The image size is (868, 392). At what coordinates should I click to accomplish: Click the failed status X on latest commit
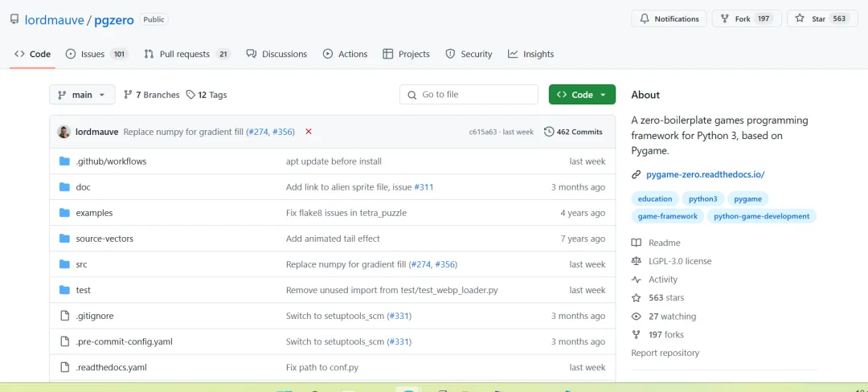[309, 132]
